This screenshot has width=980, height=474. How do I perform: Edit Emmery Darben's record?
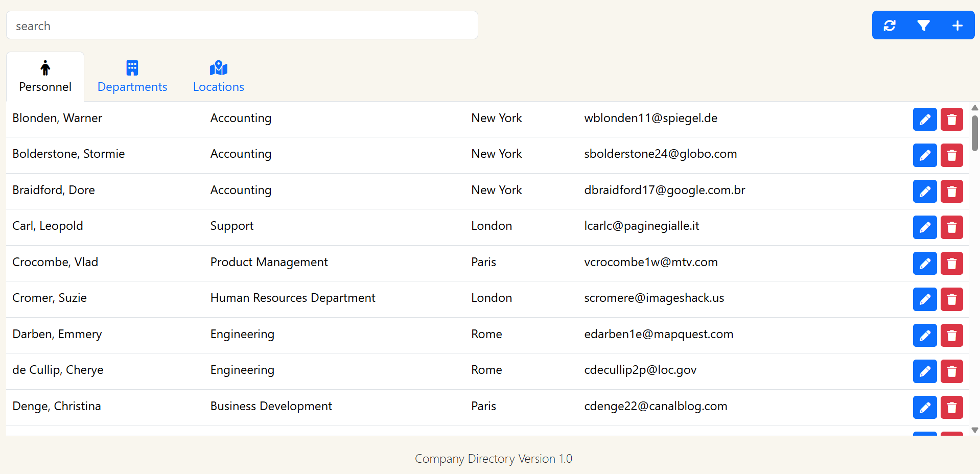[925, 336]
